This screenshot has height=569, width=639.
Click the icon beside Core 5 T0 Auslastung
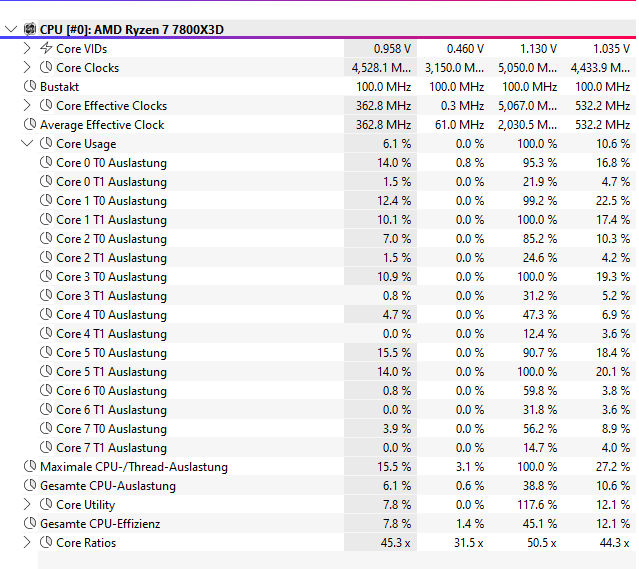pyautogui.click(x=46, y=352)
